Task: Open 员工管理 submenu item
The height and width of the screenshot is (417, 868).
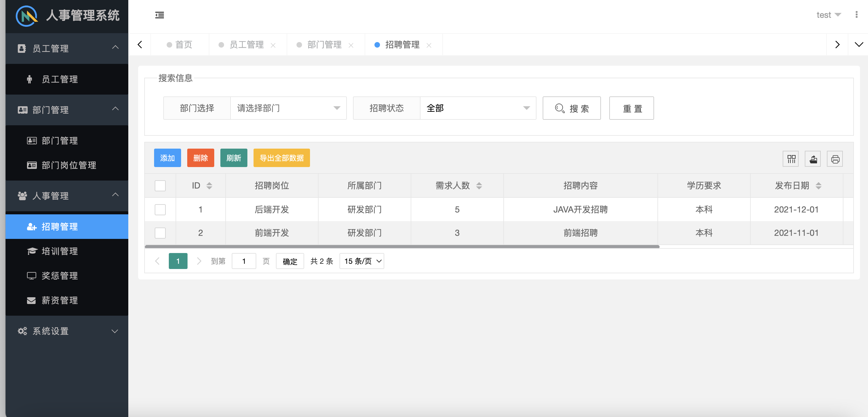Action: coord(67,79)
